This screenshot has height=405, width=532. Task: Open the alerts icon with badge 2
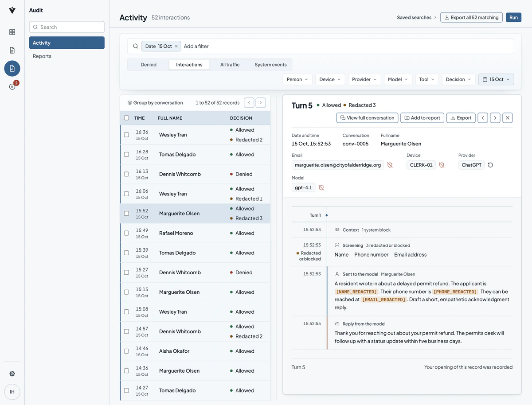coord(12,86)
